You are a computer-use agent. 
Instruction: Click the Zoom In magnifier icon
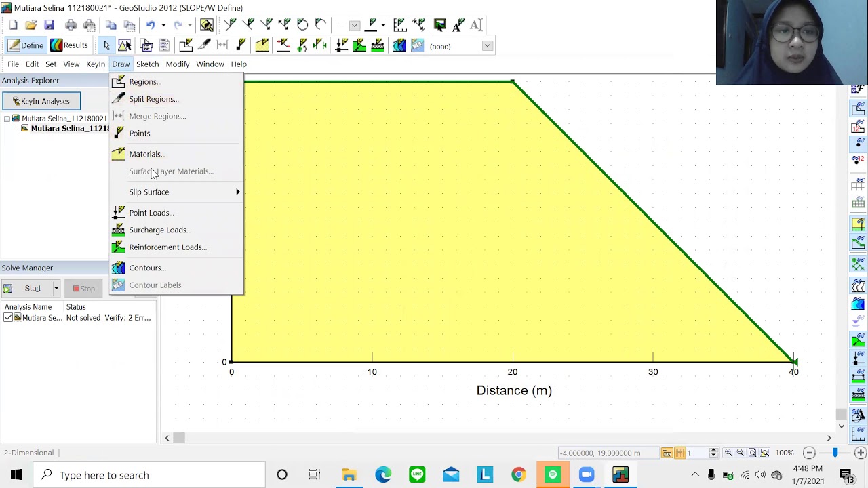[728, 453]
